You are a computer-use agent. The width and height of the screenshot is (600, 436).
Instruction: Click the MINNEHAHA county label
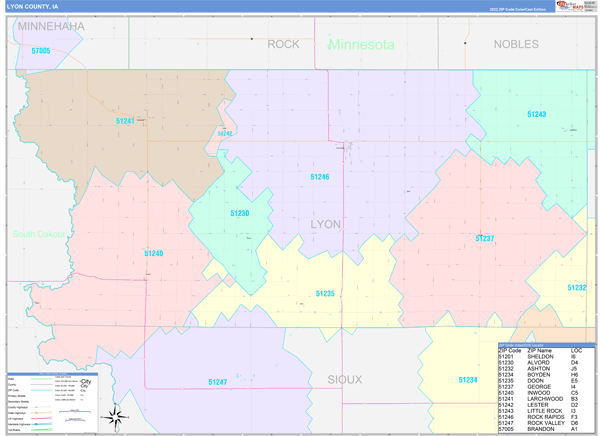pyautogui.click(x=50, y=26)
